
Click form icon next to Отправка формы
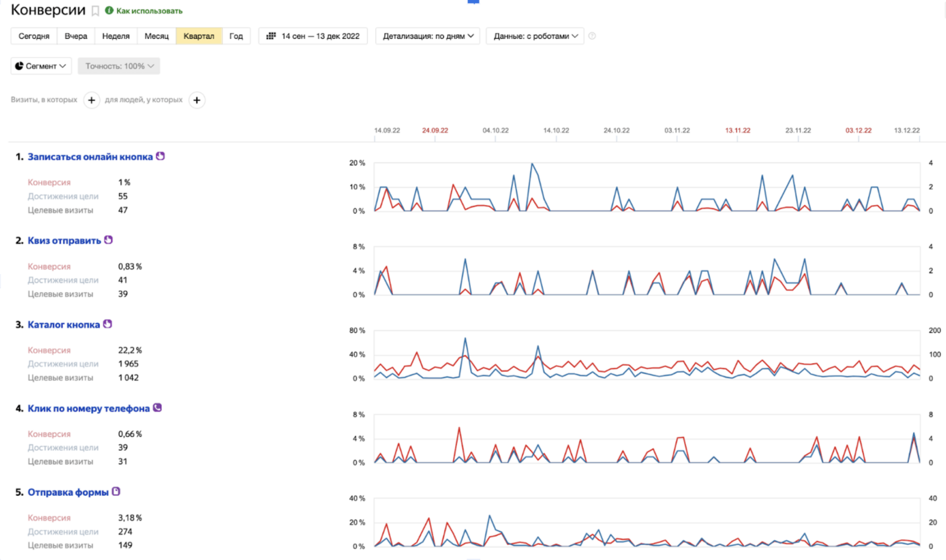coord(116,491)
